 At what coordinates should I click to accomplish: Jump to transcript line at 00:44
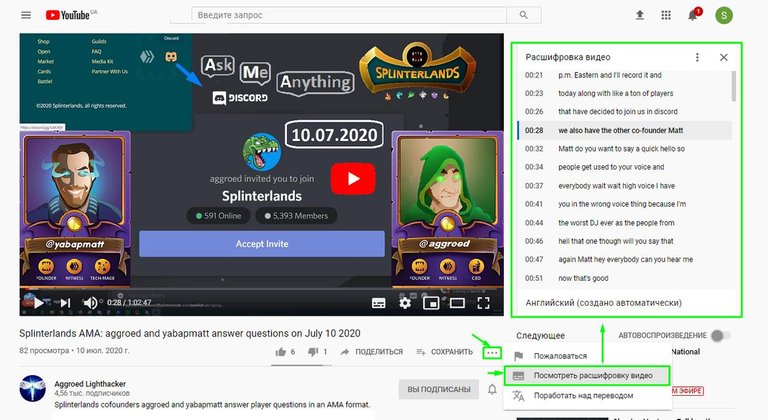click(624, 222)
